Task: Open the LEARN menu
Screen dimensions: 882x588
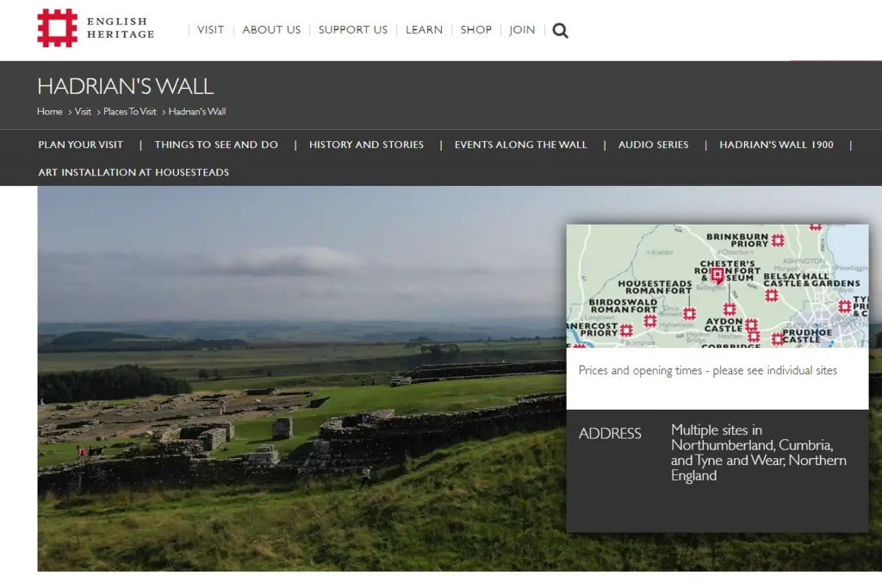Action: pyautogui.click(x=424, y=30)
